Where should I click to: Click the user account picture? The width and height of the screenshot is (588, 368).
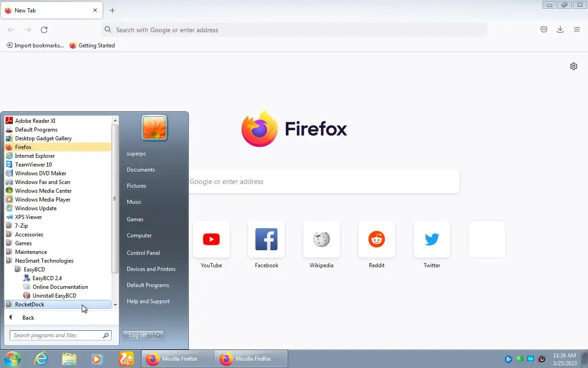point(154,127)
